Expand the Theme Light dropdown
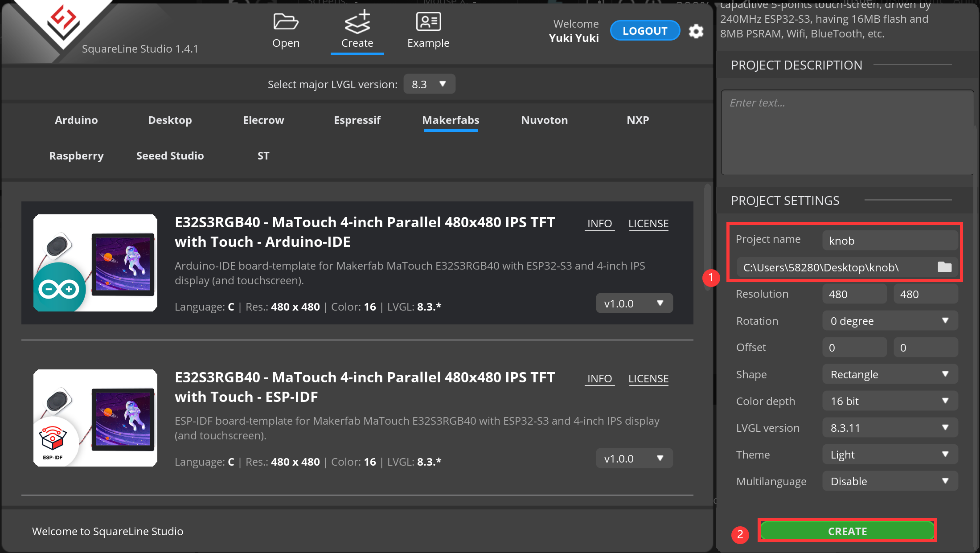The height and width of the screenshot is (553, 980). point(890,454)
